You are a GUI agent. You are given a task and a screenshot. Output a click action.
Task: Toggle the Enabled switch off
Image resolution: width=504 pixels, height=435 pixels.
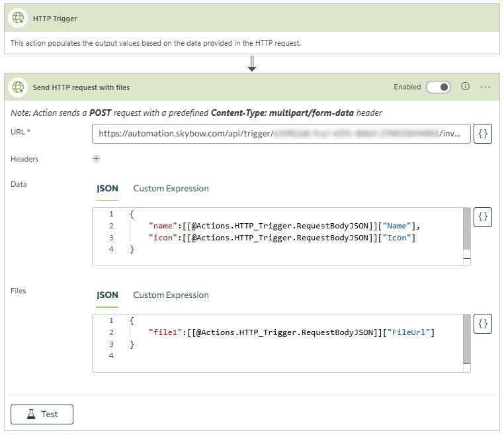coord(439,87)
